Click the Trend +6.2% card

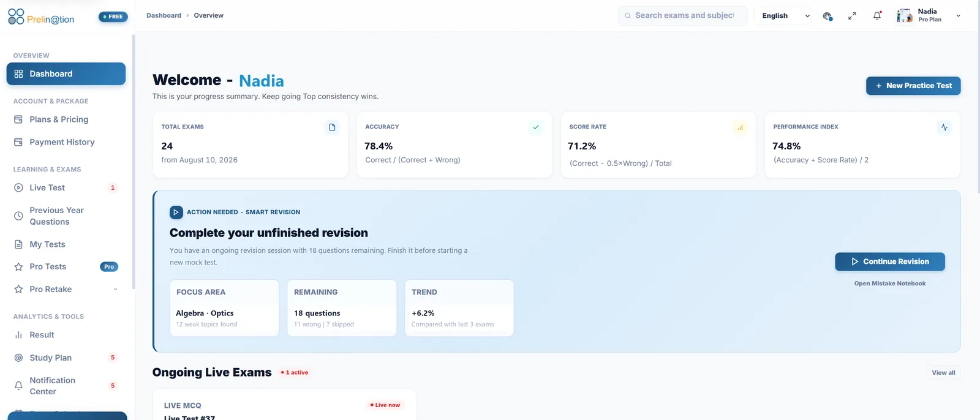point(459,308)
